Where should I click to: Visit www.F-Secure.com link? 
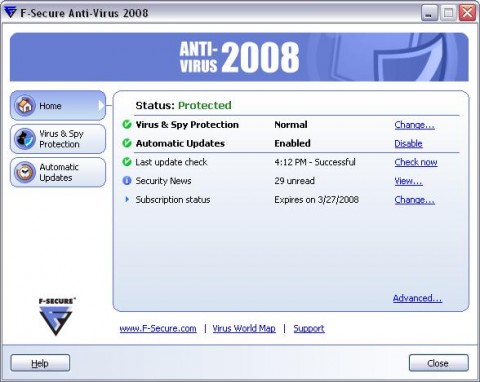[158, 328]
